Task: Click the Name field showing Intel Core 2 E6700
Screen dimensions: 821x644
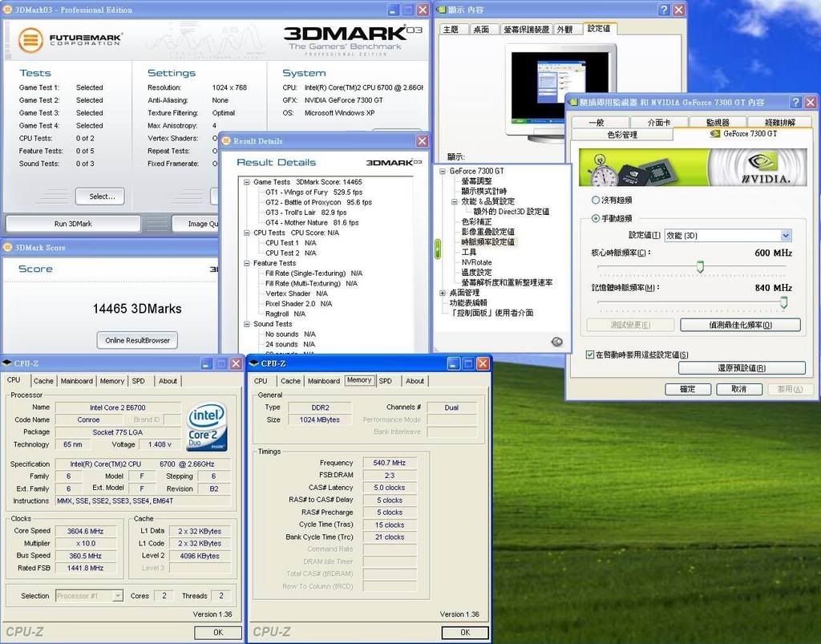Action: point(118,407)
